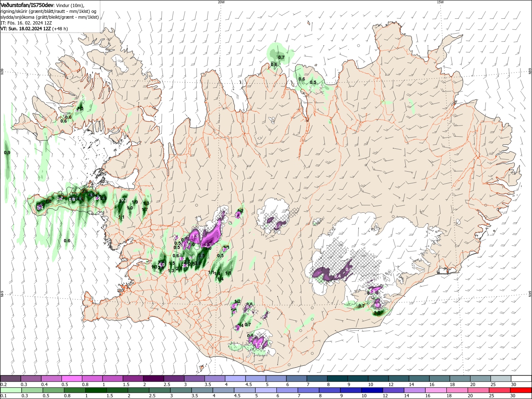Choose the light lavender snow swatch between 4 and 4.5
532x399 pixels.
point(235,379)
